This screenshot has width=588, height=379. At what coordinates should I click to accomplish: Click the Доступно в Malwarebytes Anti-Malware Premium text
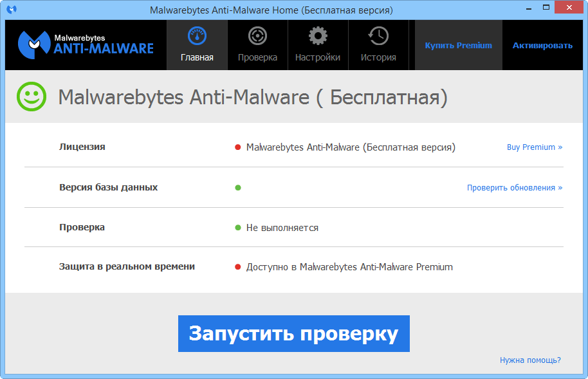pyautogui.click(x=349, y=267)
